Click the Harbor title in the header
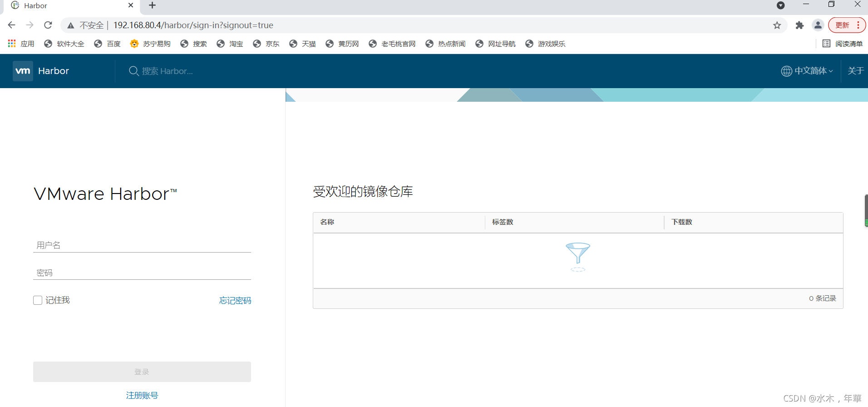The height and width of the screenshot is (407, 868). (x=54, y=71)
